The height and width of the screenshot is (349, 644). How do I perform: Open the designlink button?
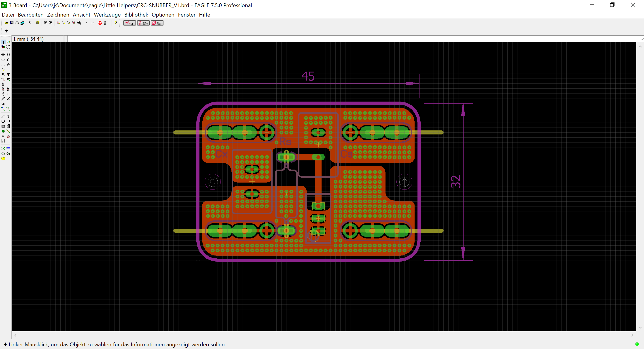coord(129,23)
